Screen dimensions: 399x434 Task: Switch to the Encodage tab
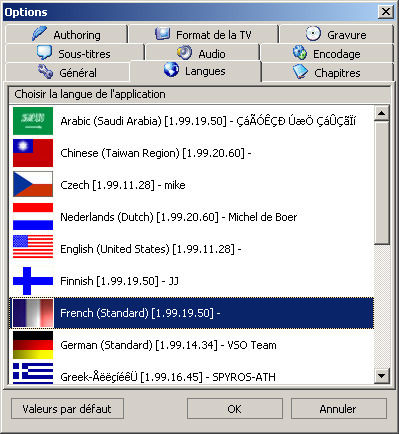(327, 53)
